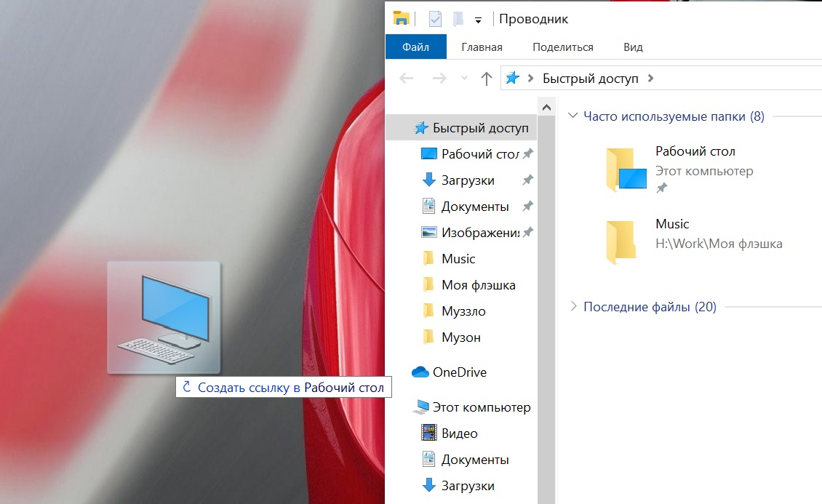Click the New folder icon in quick access toolbar
822x504 pixels.
[458, 20]
